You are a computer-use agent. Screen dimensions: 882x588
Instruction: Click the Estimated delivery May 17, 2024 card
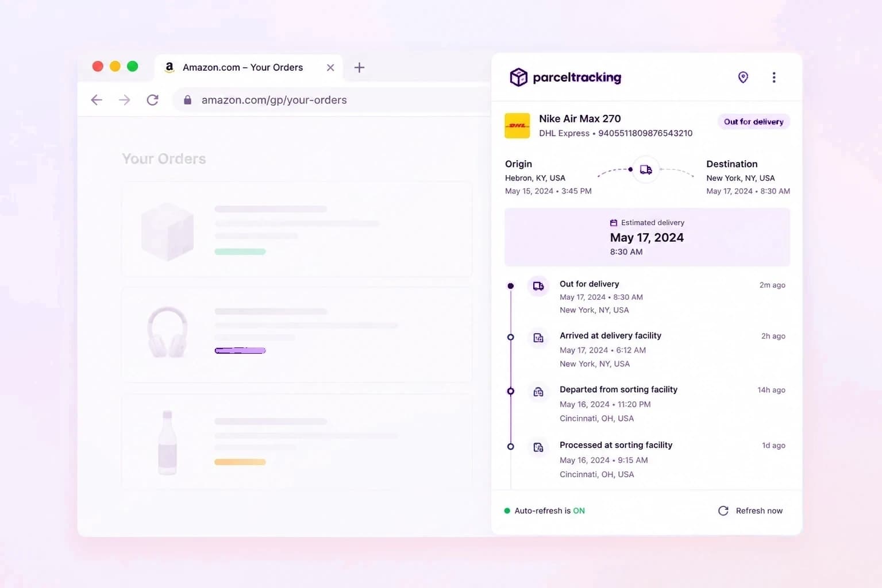(647, 237)
